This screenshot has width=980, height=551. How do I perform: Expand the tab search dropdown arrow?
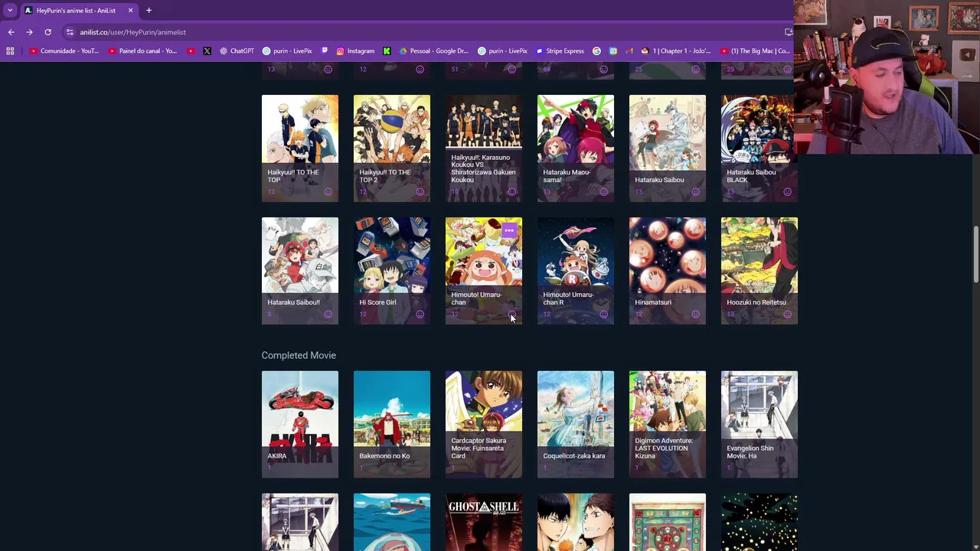tap(10, 11)
